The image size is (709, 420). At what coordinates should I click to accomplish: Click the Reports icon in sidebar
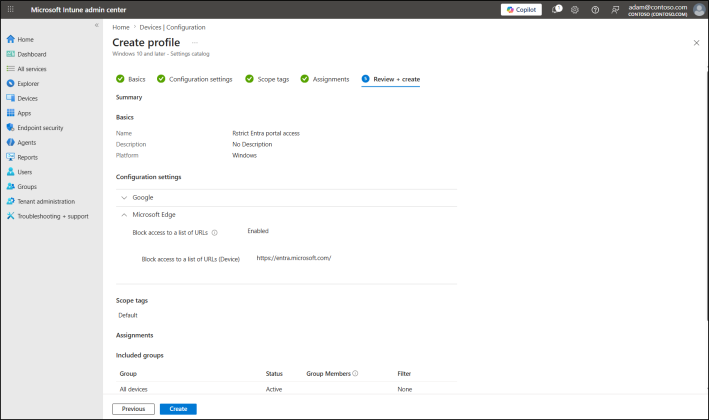point(11,157)
